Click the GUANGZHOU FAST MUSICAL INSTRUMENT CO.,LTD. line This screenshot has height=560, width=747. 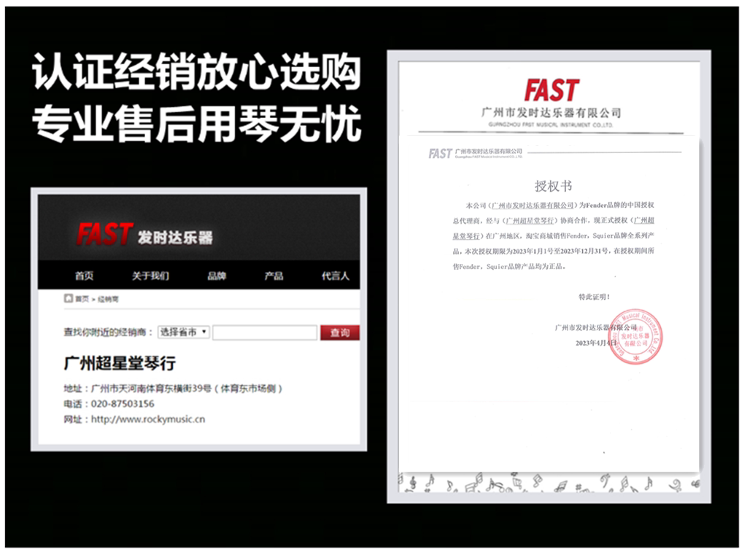coord(551,125)
